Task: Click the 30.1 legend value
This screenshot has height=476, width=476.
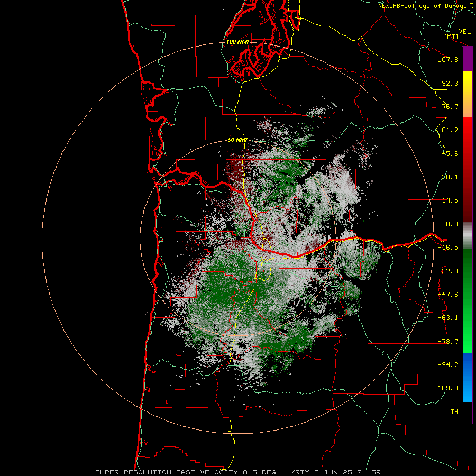Action: coord(450,177)
